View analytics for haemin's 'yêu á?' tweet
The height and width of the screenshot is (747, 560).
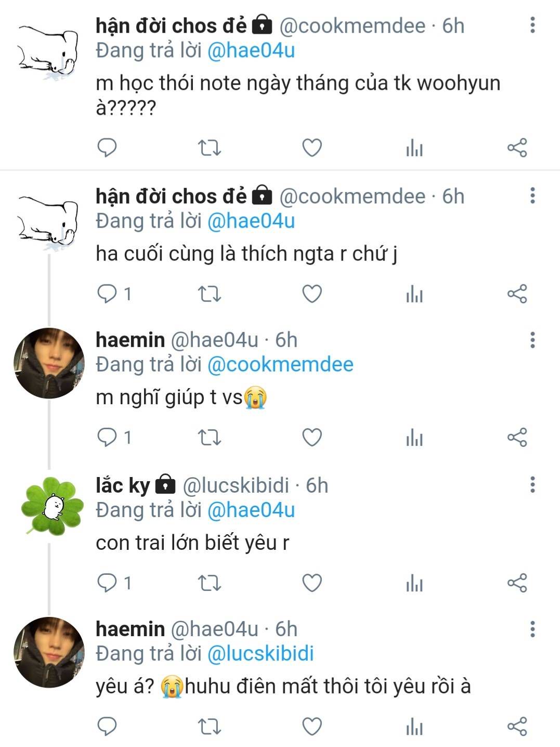pos(414,726)
